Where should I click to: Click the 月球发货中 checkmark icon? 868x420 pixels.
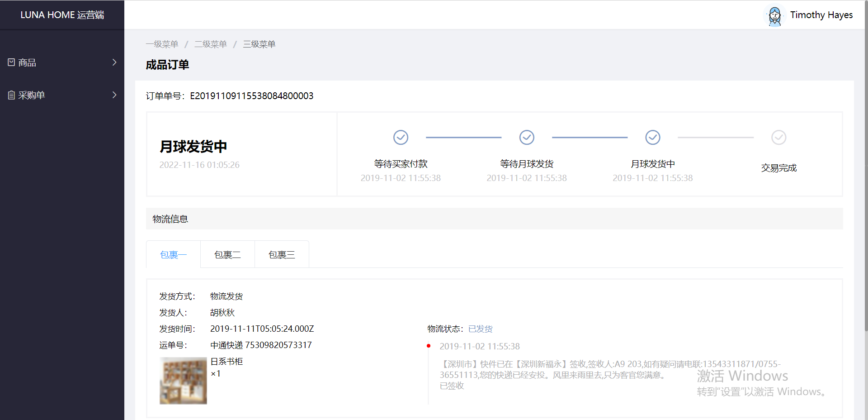click(x=652, y=137)
